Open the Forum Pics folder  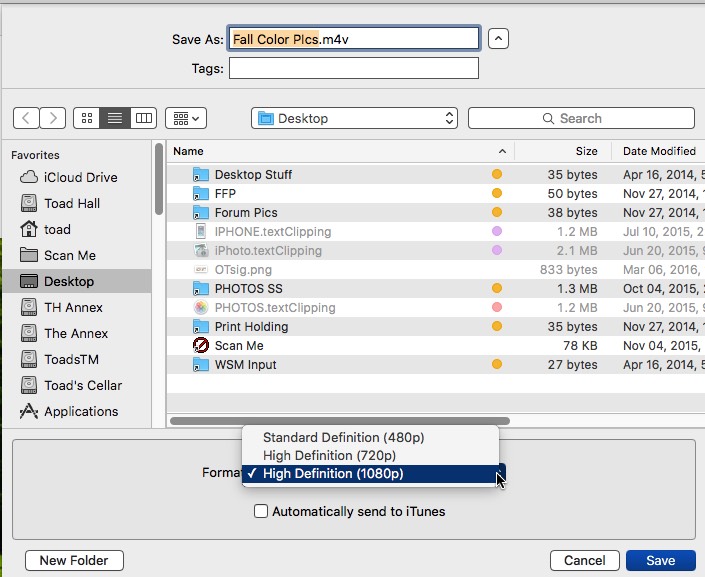pyautogui.click(x=436, y=212)
